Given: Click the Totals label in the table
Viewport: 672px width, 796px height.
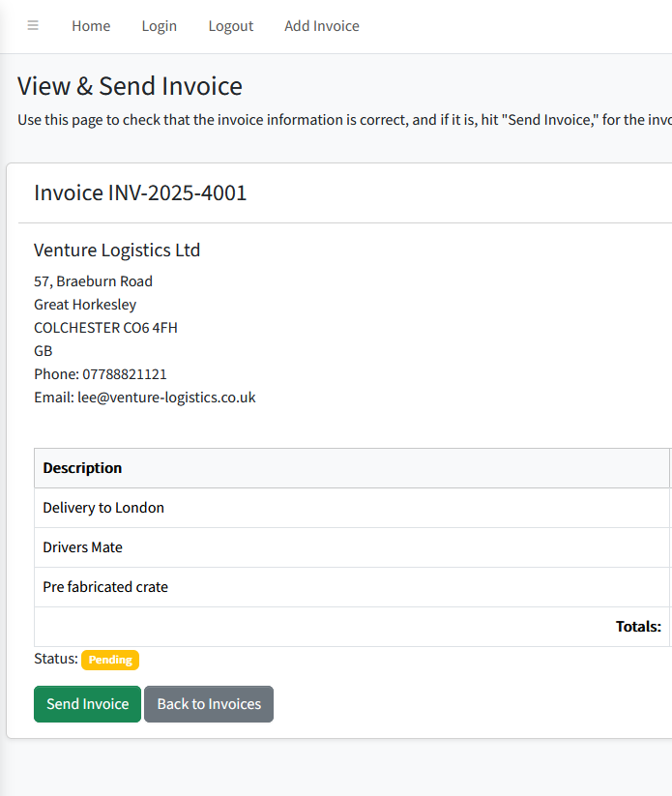Looking at the screenshot, I should pos(638,627).
